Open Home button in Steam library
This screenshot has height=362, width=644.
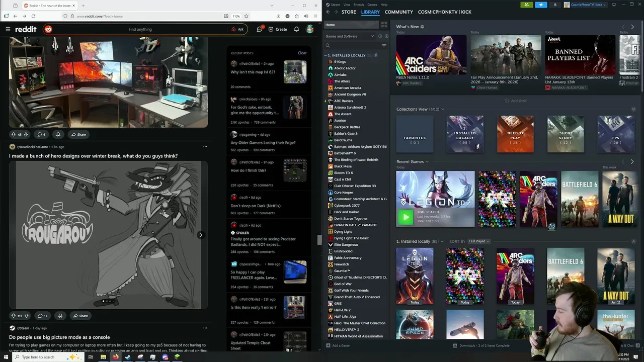[351, 25]
